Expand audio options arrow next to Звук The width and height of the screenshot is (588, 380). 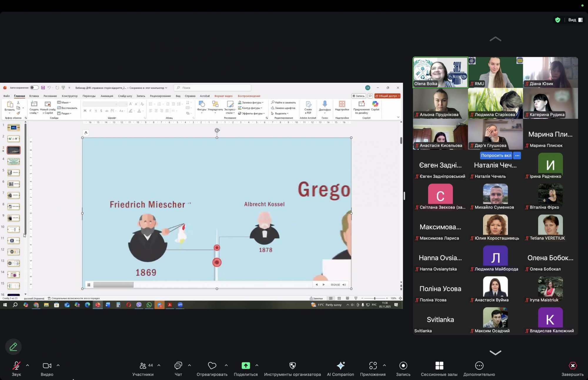click(28, 365)
